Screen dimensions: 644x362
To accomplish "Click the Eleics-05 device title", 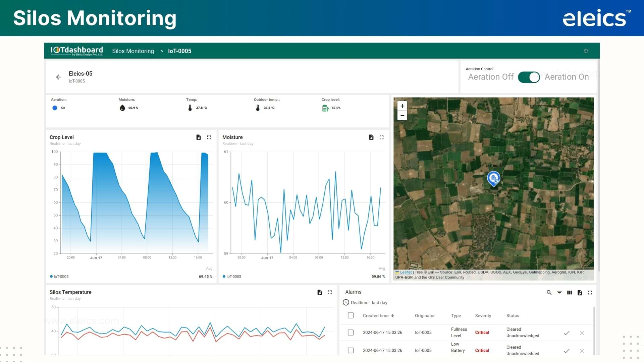I will click(80, 74).
